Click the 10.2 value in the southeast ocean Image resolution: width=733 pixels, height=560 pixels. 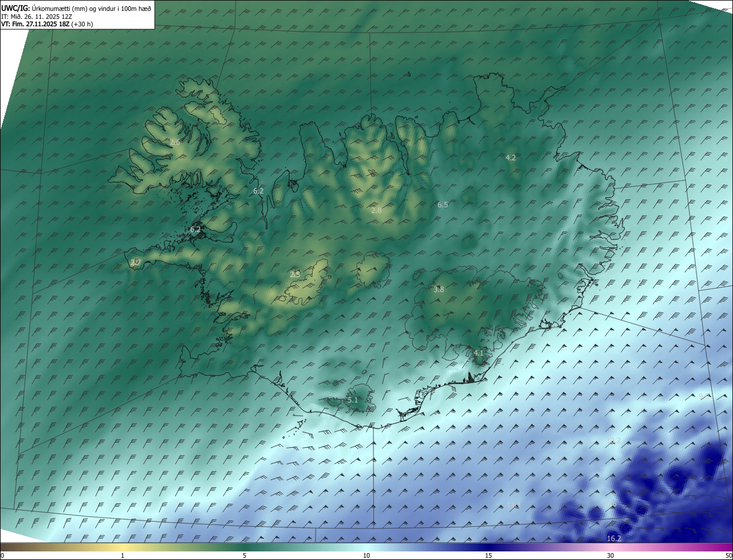613,440
